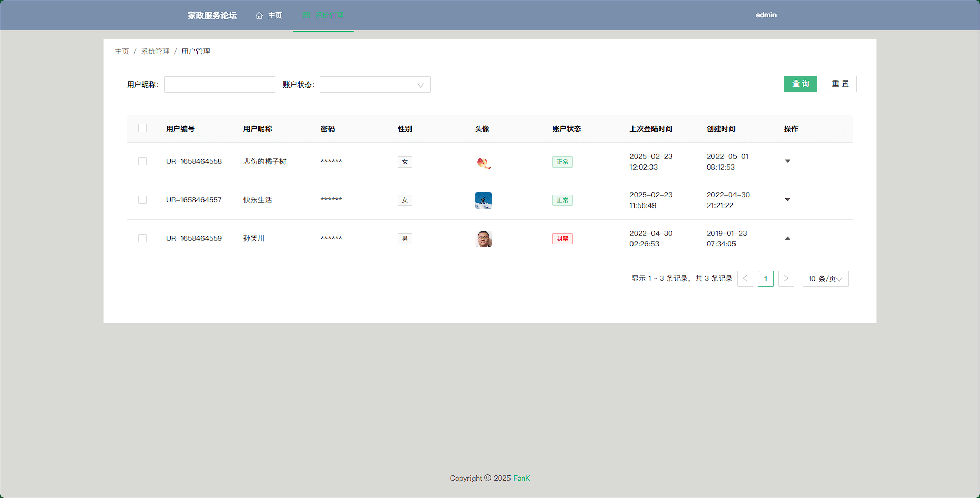Open the 主页 home menu item
The width and height of the screenshot is (980, 498).
click(269, 15)
